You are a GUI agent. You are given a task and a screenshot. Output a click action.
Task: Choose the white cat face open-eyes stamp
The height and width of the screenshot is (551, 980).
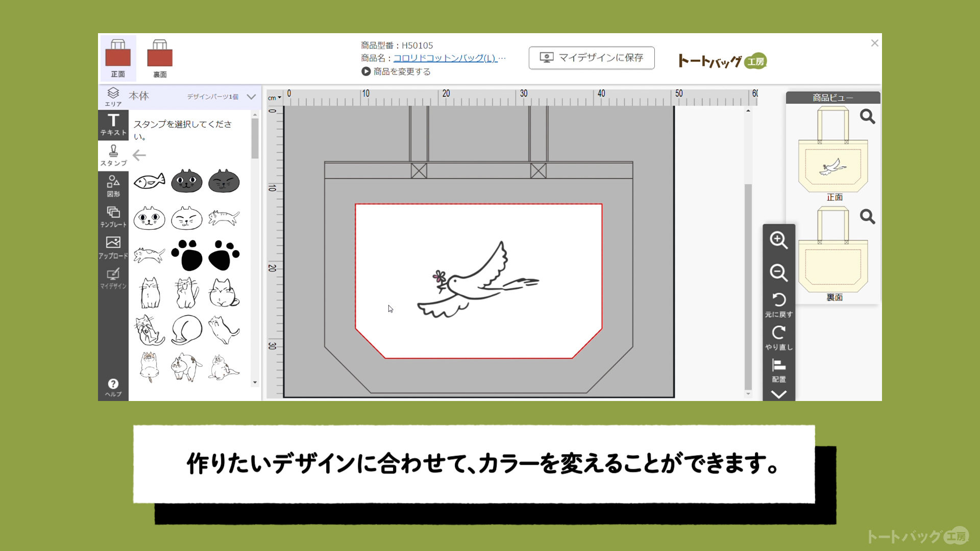[x=150, y=218]
